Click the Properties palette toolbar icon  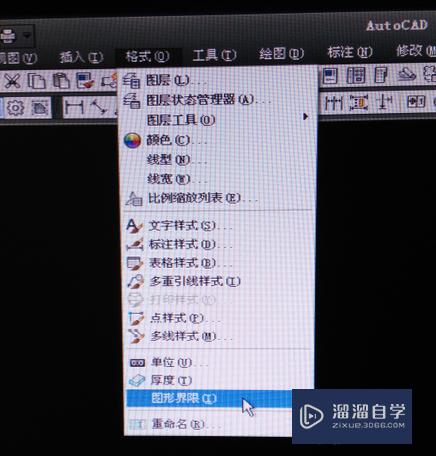[330, 76]
